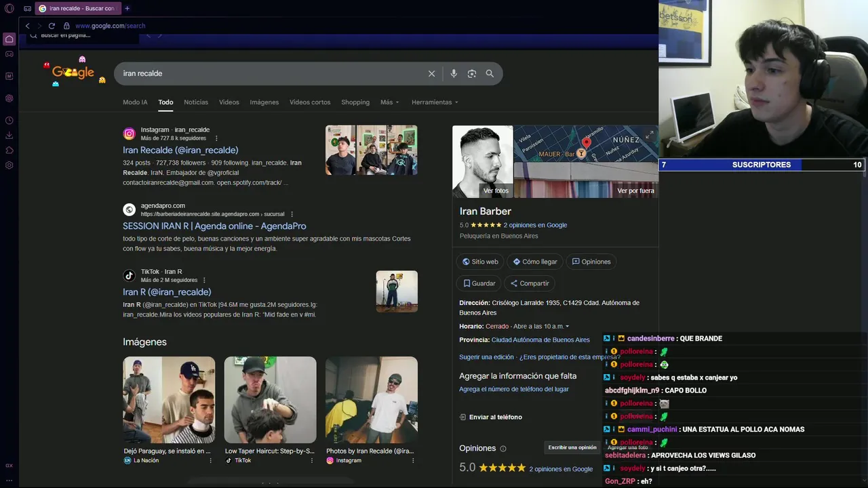This screenshot has height=488, width=868.
Task: Switch to Imágenes tab
Action: pyautogui.click(x=264, y=102)
